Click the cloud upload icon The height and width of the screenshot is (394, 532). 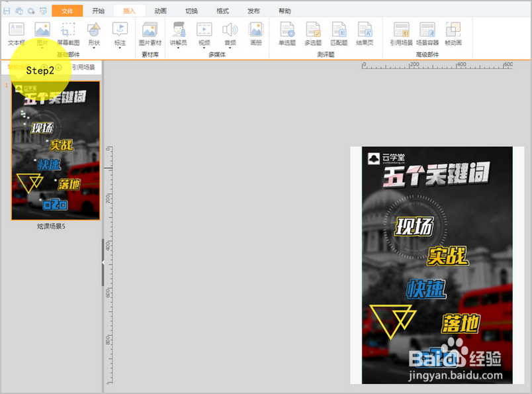pyautogui.click(x=19, y=11)
